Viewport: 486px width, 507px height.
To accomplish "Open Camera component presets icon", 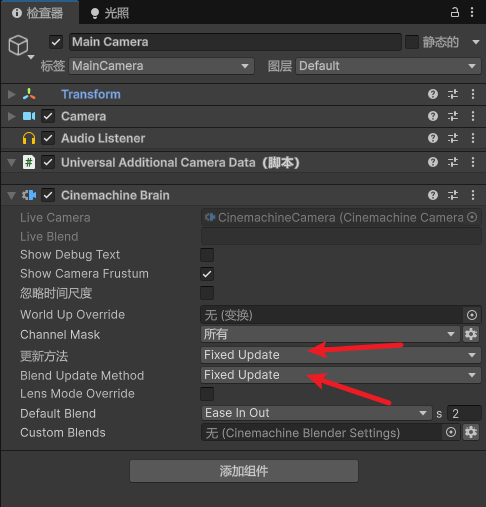I will tap(453, 116).
